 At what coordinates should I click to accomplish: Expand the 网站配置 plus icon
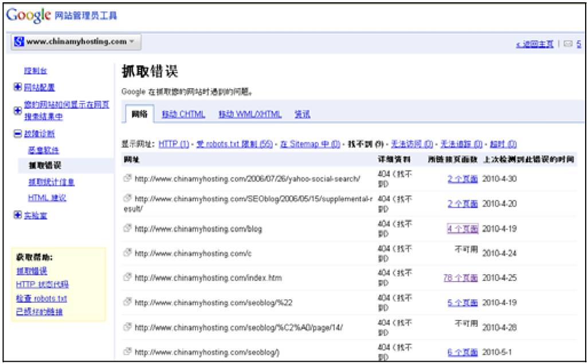tap(17, 87)
